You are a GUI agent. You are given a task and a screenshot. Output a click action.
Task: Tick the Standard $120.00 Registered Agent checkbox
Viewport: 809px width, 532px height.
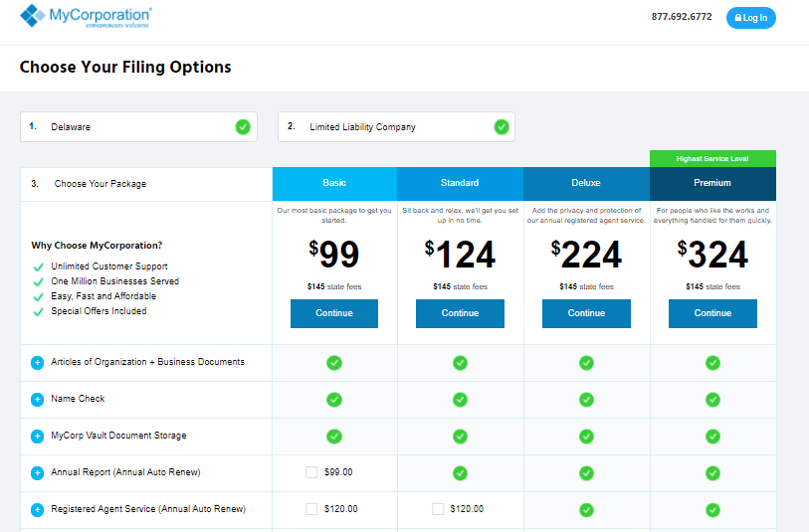(438, 509)
